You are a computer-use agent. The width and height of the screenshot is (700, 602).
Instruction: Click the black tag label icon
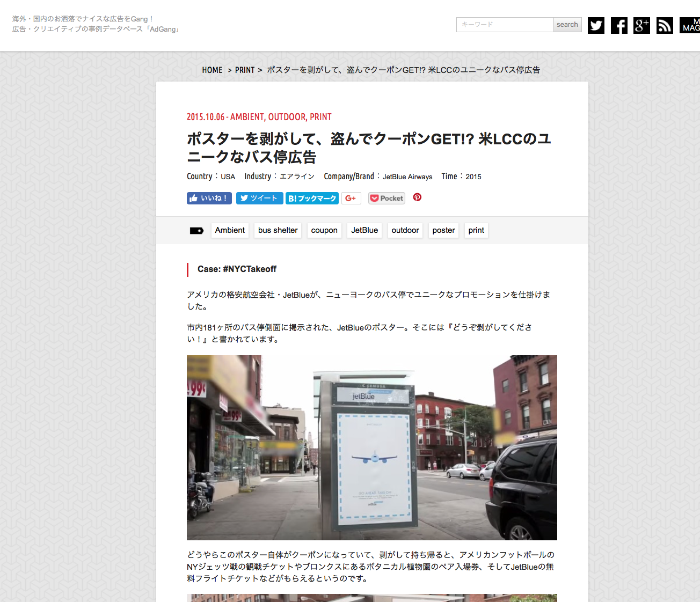[x=196, y=231]
